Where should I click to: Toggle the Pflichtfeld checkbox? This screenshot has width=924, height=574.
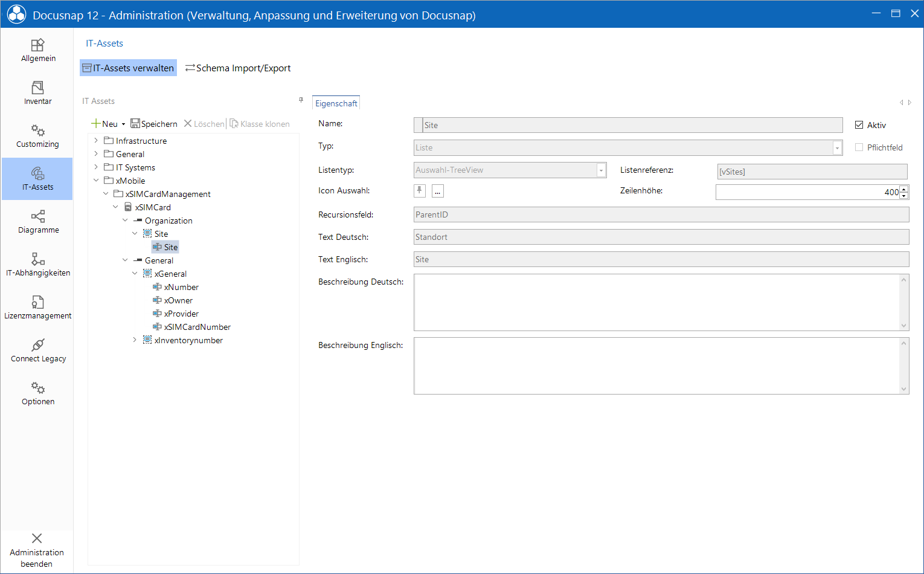point(859,147)
